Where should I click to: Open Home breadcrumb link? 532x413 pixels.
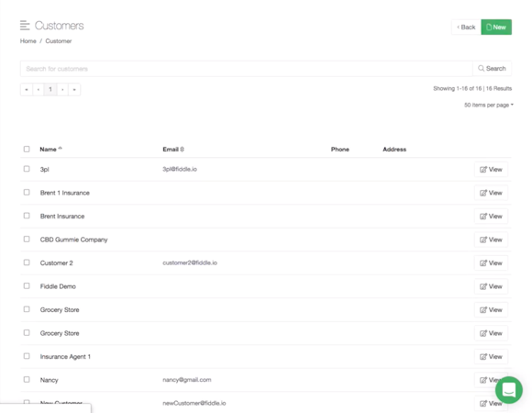(x=28, y=41)
